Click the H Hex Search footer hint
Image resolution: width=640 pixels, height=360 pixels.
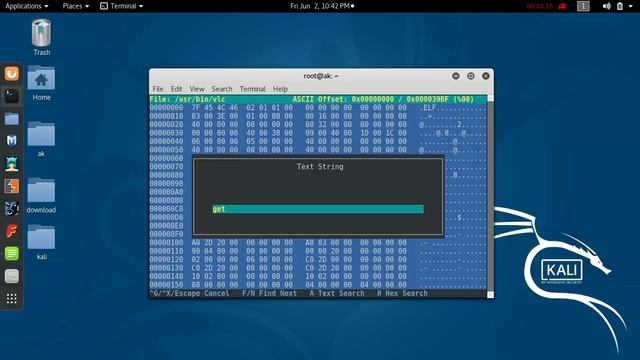click(402, 293)
